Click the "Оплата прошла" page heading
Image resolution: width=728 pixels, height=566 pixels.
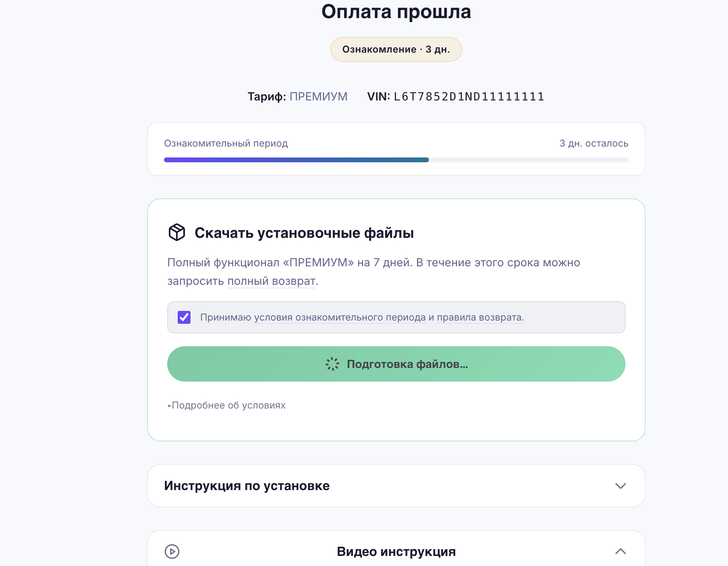click(x=396, y=12)
